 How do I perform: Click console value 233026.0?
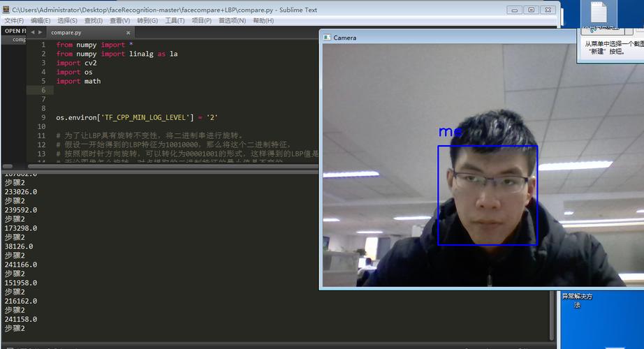(21, 192)
